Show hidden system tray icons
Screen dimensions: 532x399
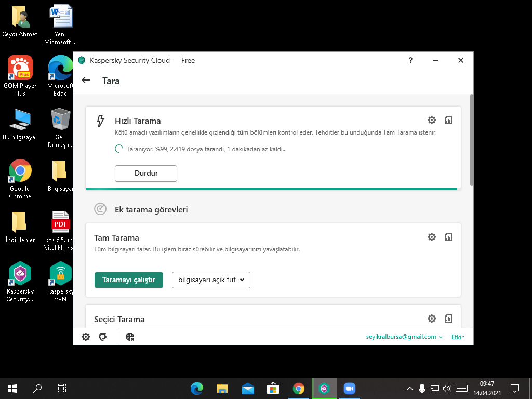(x=410, y=389)
